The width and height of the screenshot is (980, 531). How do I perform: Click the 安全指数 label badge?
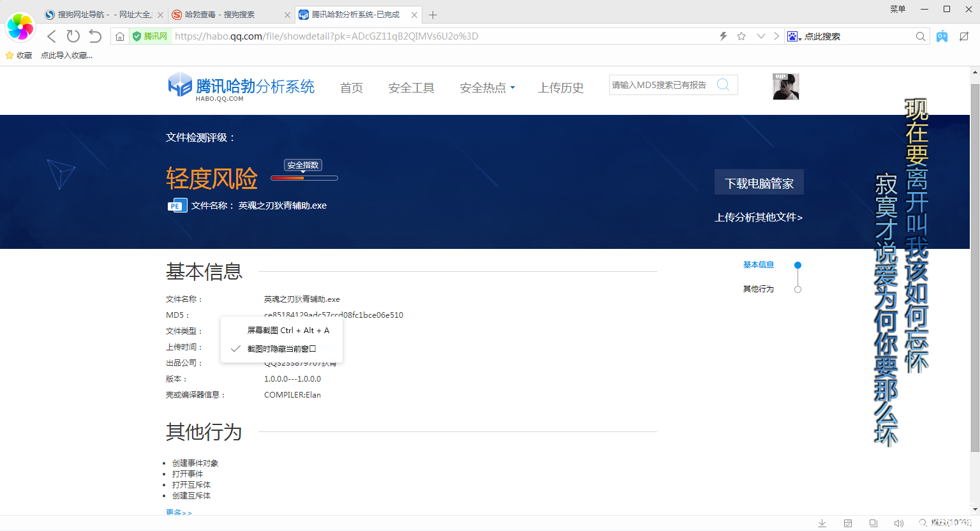(x=303, y=165)
